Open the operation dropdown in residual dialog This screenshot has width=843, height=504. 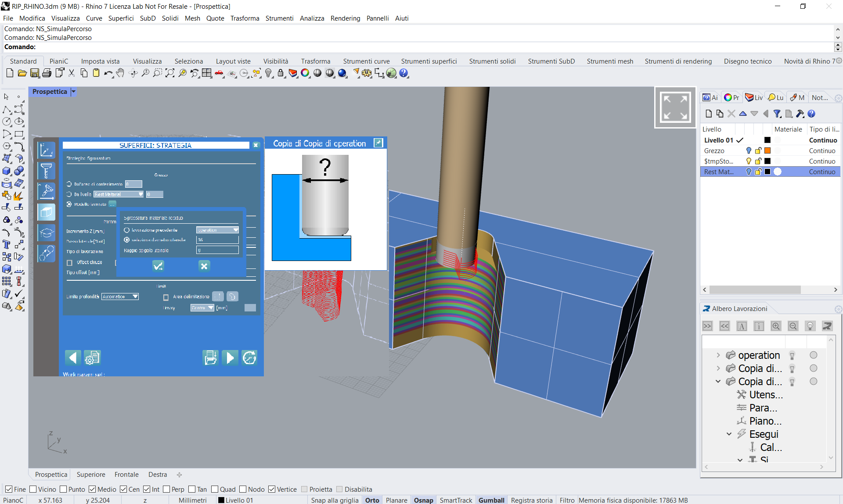click(217, 230)
